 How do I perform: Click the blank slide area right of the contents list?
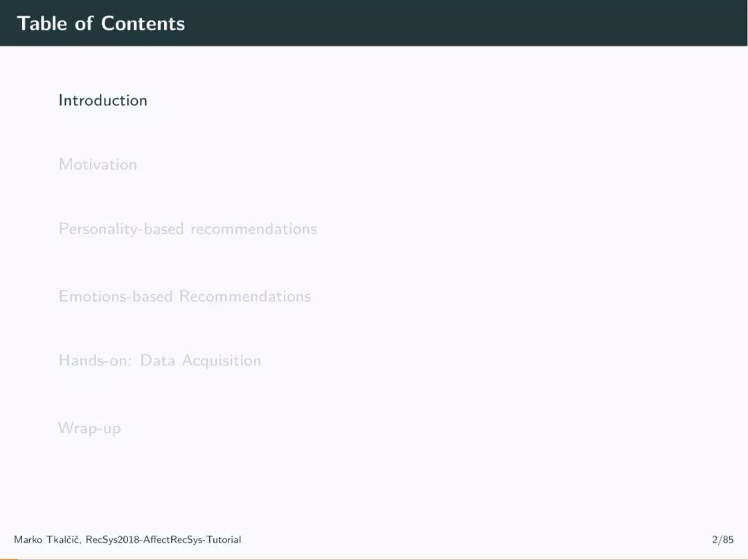(525, 262)
